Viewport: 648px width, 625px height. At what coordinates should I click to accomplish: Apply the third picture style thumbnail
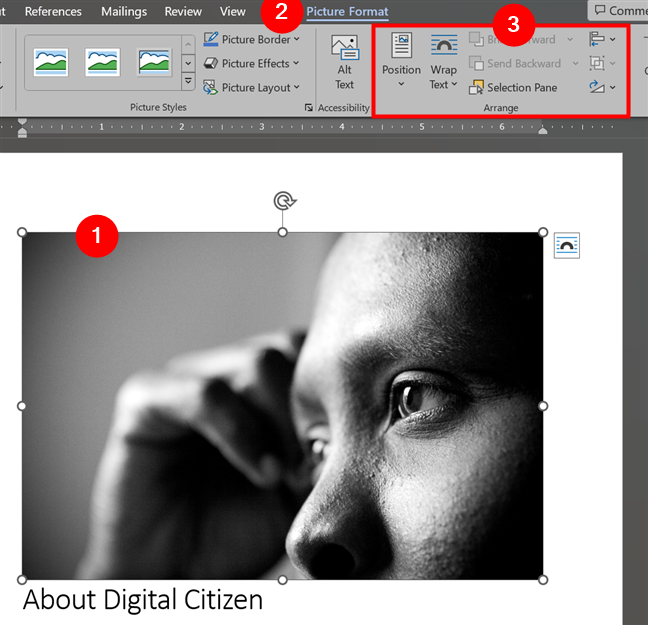(154, 62)
